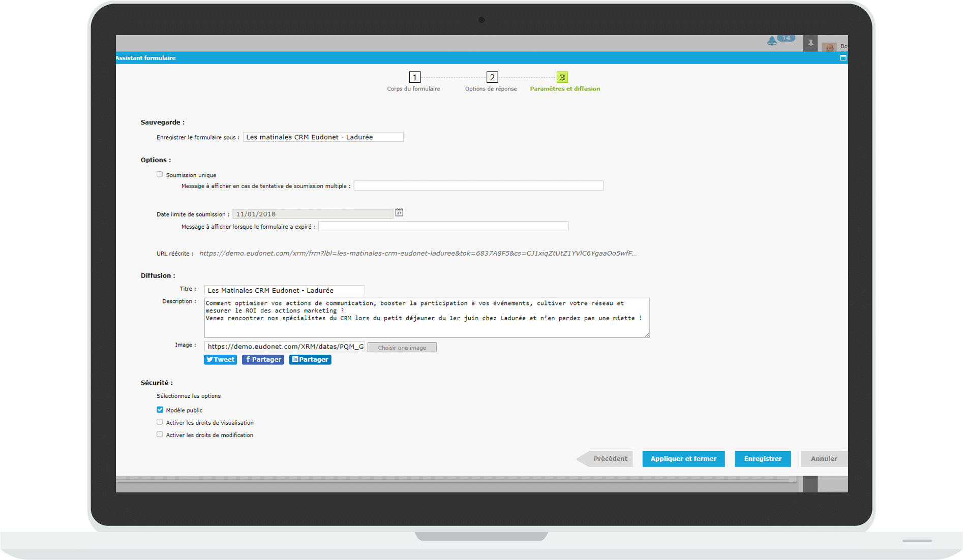
Task: Maximize the Assistant formulaire dialog
Action: click(843, 58)
